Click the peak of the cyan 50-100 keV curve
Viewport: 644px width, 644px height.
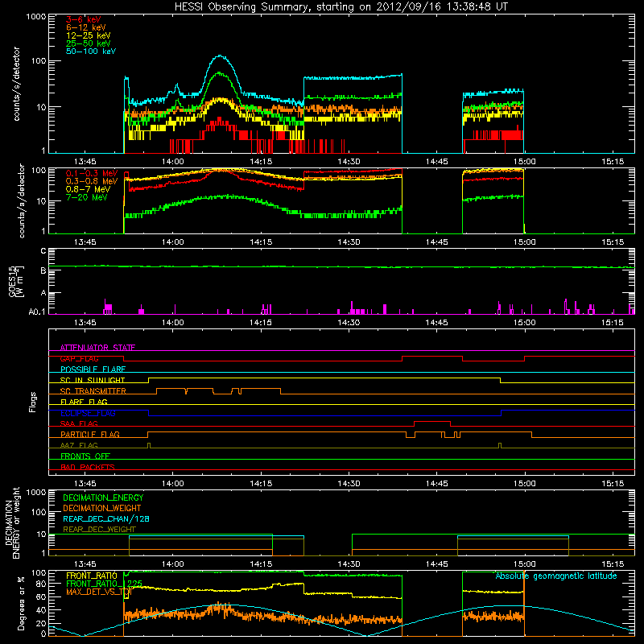(x=221, y=56)
